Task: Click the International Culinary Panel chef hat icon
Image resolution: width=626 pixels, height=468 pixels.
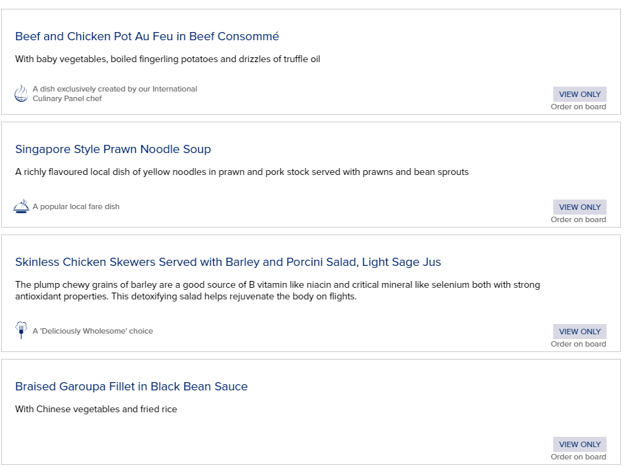Action: click(21, 94)
